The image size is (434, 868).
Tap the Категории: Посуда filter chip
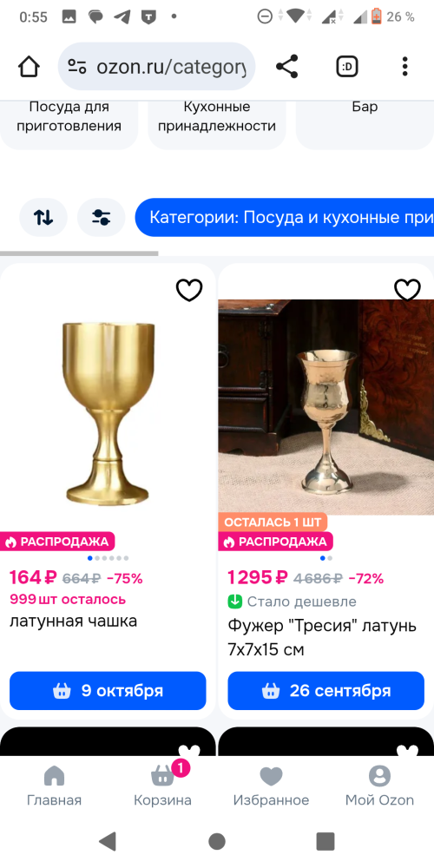(285, 217)
